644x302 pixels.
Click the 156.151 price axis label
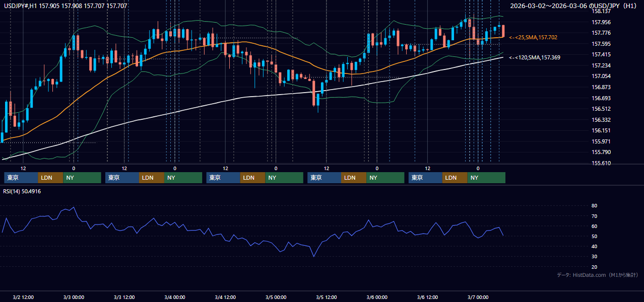601,130
